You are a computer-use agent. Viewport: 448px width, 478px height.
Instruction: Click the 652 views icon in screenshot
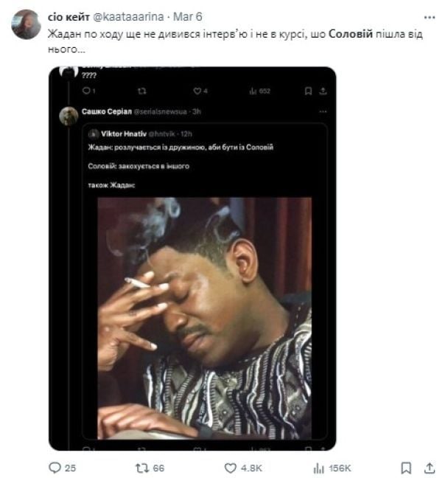coord(252,91)
